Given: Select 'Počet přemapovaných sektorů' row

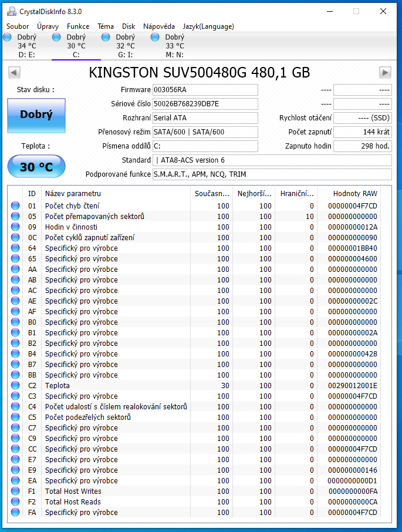Looking at the screenshot, I should point(195,216).
